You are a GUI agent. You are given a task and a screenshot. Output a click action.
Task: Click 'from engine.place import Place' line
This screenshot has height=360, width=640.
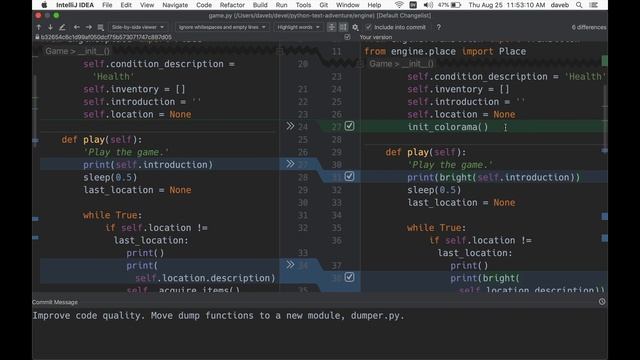point(445,51)
